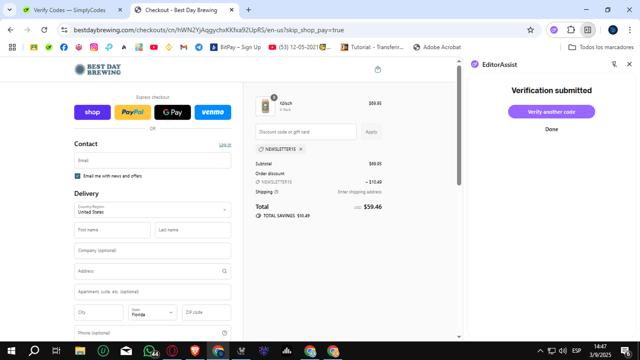
Task: Click the scrollbar down arrow
Action: (x=459, y=337)
